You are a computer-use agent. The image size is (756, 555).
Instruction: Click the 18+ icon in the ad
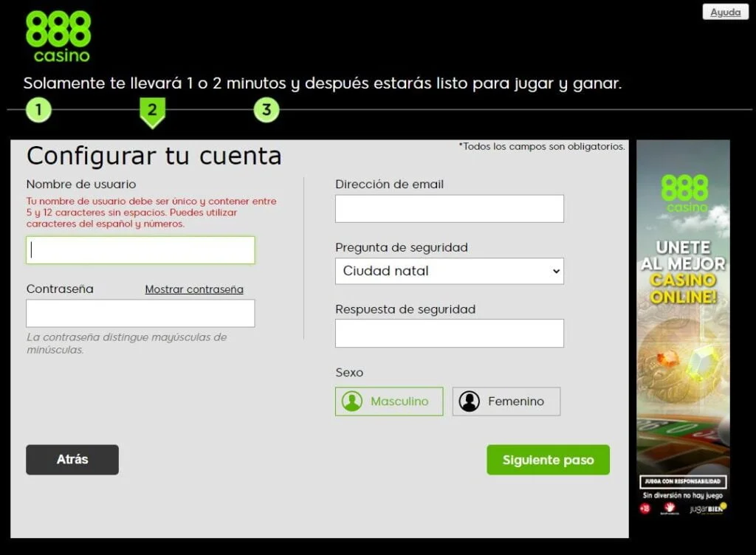pos(645,509)
